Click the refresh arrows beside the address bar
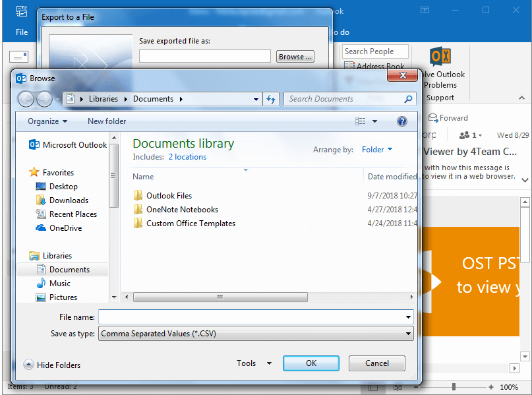This screenshot has width=532, height=395. (x=271, y=98)
